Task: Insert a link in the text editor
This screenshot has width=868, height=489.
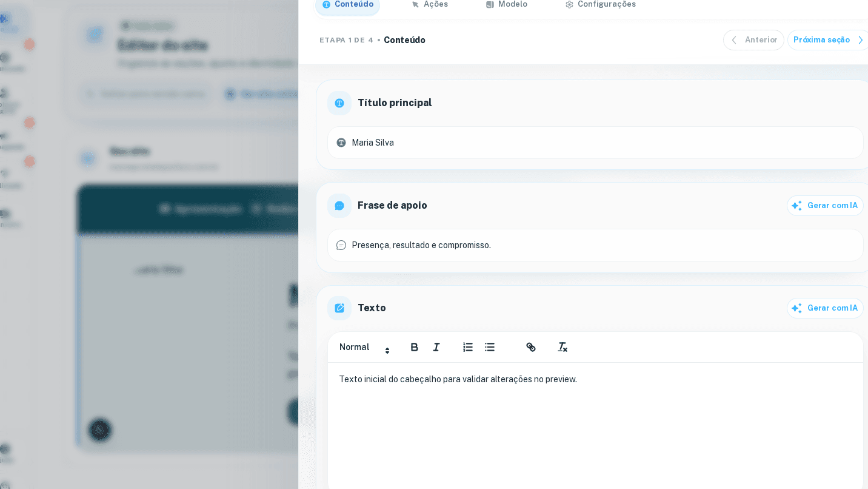Action: pyautogui.click(x=531, y=348)
